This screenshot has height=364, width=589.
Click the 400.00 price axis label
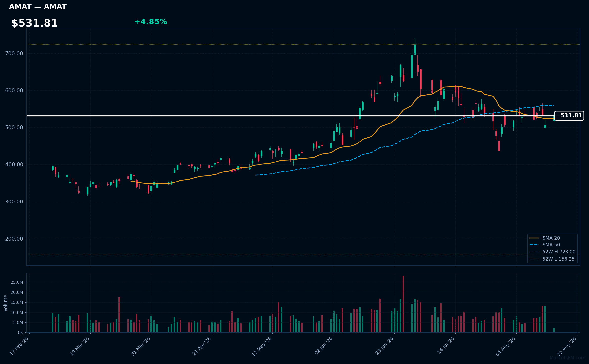[x=14, y=164]
